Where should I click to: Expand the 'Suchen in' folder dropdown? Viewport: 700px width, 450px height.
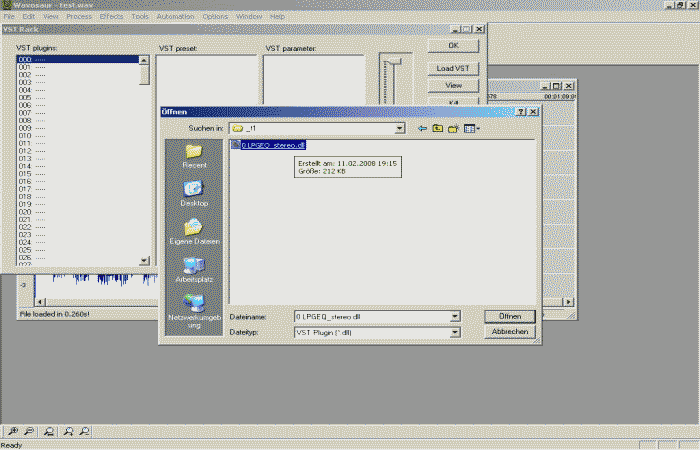[x=399, y=128]
